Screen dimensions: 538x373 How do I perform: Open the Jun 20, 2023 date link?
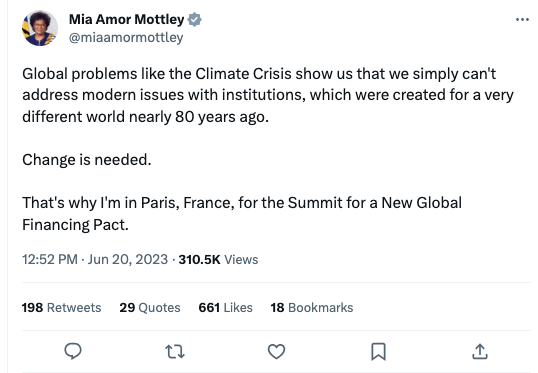(128, 259)
